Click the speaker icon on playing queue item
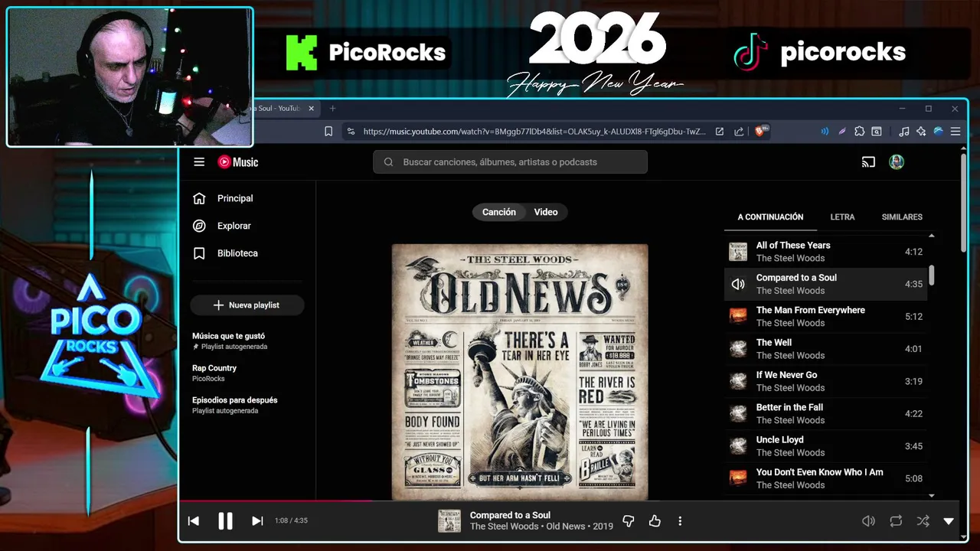This screenshot has width=980, height=551. (738, 284)
